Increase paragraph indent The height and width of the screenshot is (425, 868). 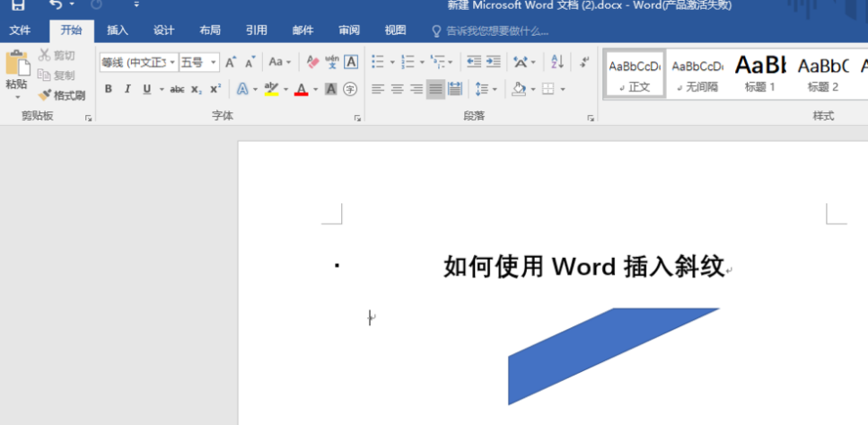493,62
